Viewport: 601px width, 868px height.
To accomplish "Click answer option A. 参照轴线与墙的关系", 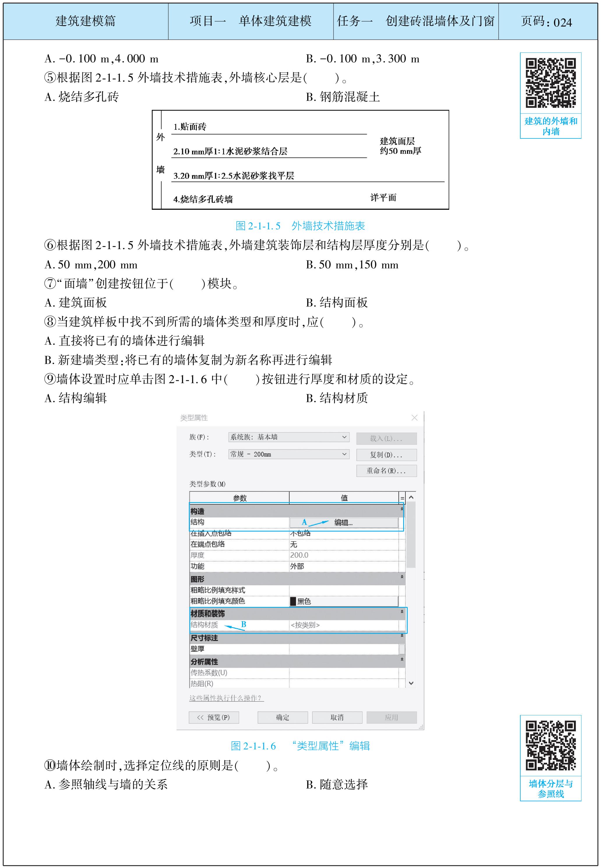I will 106,785.
